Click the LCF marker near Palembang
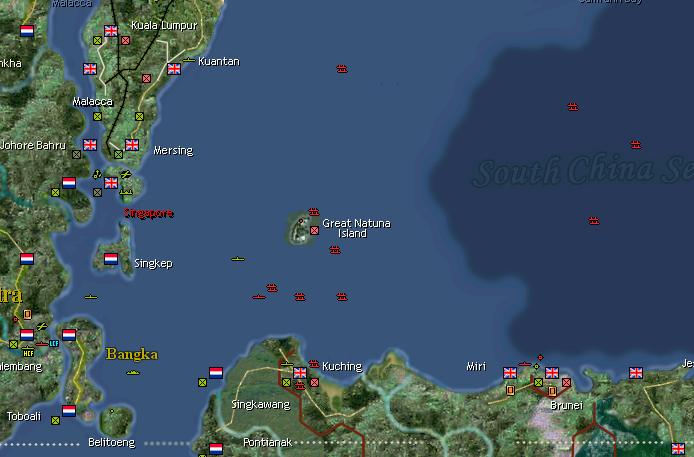This screenshot has width=694, height=457. pos(54,343)
